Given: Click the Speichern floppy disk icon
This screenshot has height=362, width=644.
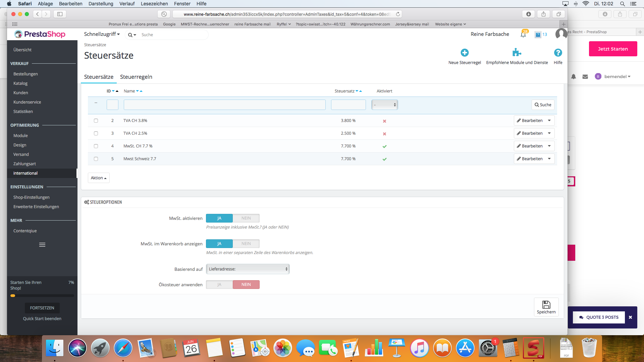Looking at the screenshot, I should click(546, 305).
